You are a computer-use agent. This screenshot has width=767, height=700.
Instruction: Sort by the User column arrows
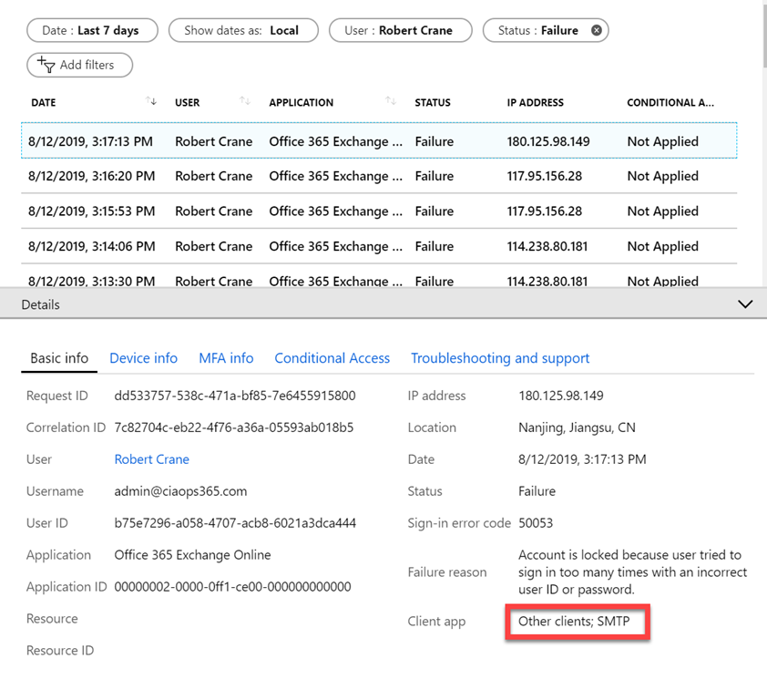click(x=244, y=101)
